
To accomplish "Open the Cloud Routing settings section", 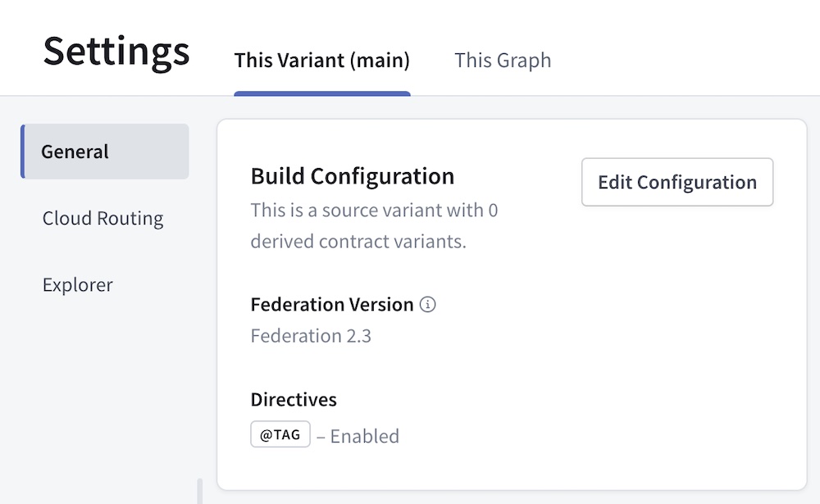I will coord(102,218).
